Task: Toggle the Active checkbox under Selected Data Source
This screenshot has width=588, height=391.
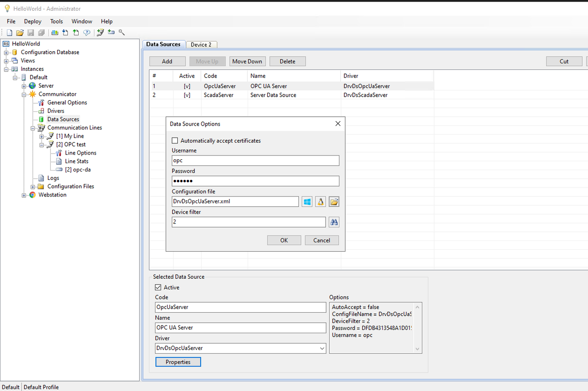Action: [x=158, y=287]
